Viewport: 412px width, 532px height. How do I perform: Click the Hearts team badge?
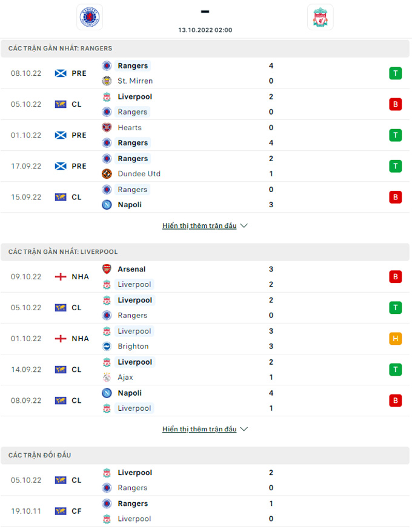click(107, 127)
